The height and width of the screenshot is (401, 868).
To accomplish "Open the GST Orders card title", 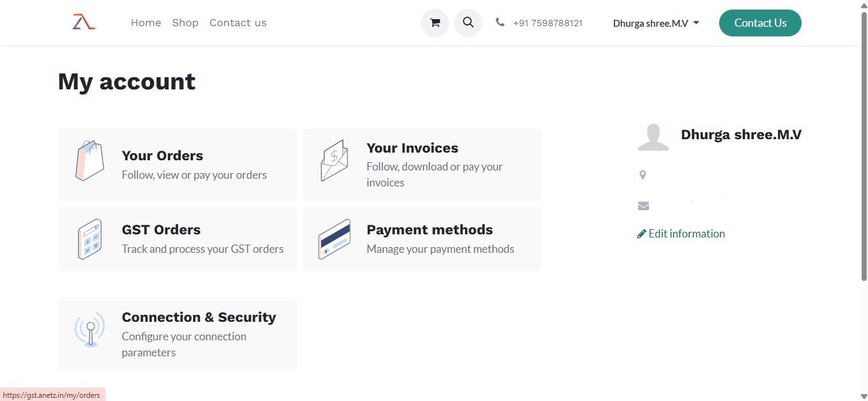I will coord(161,230).
